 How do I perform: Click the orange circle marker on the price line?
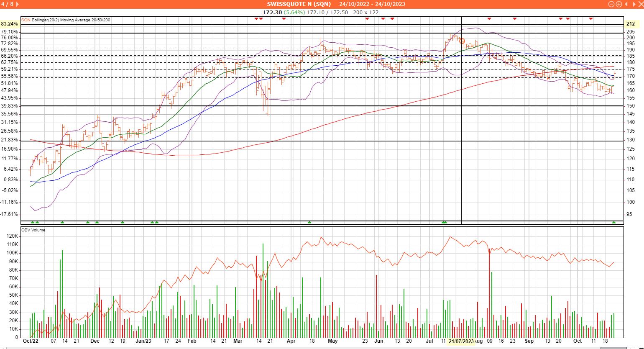[x=462, y=41]
